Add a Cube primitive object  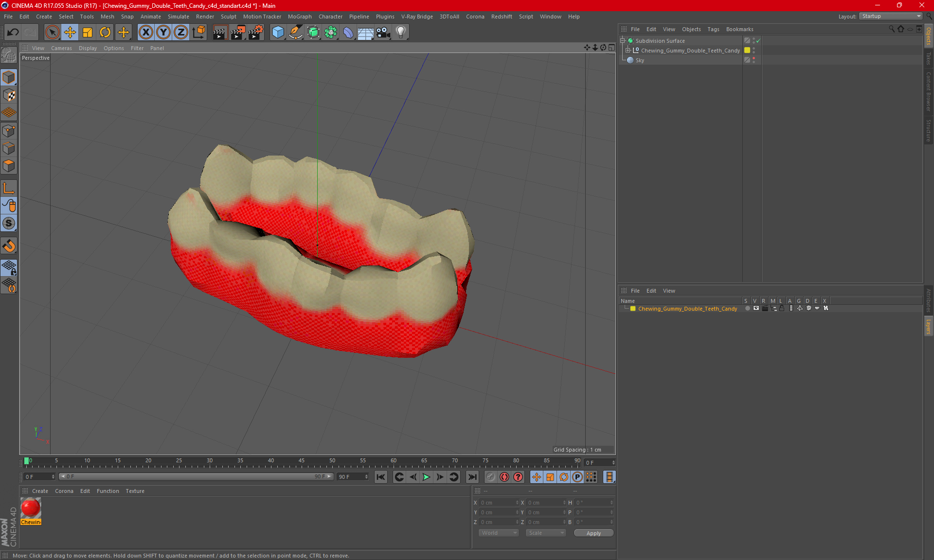[278, 33]
